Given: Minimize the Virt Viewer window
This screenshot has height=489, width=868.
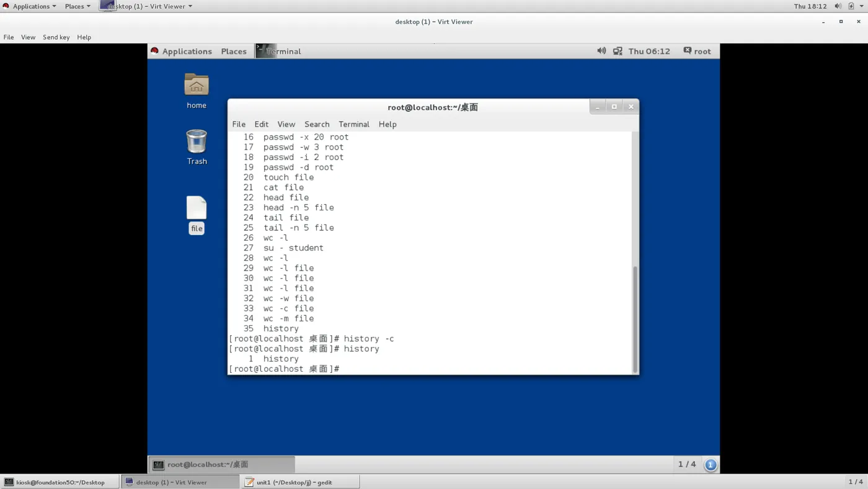Looking at the screenshot, I should 823,22.
